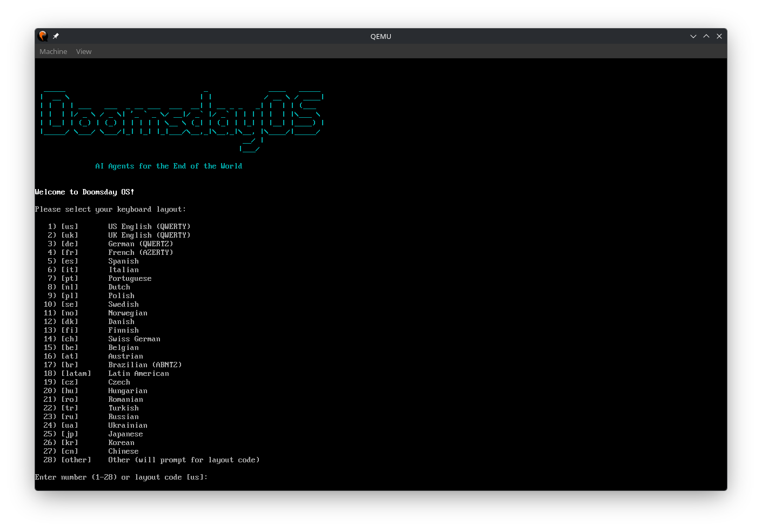Click the maximize arrow icon in the titlebar
This screenshot has width=762, height=532.
(x=706, y=36)
